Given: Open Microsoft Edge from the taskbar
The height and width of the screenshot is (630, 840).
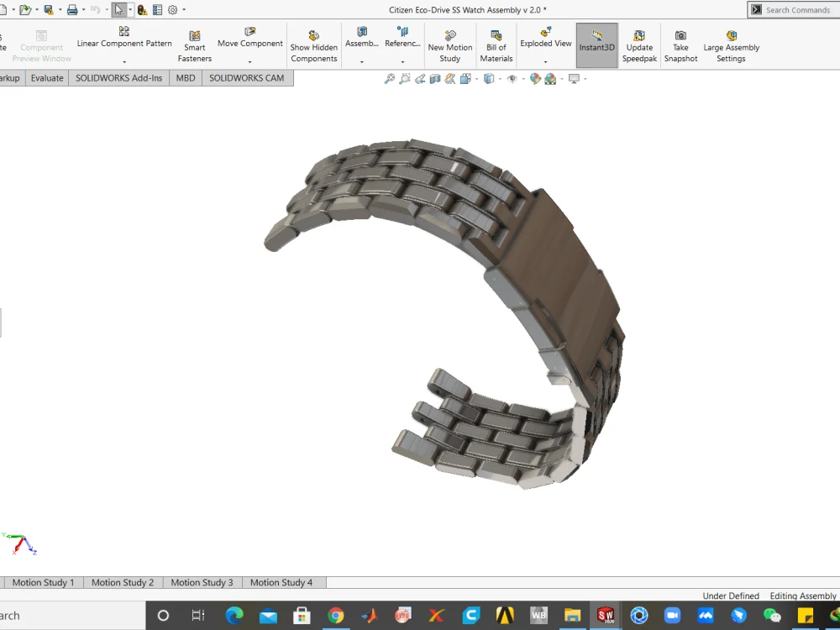Looking at the screenshot, I should [234, 616].
